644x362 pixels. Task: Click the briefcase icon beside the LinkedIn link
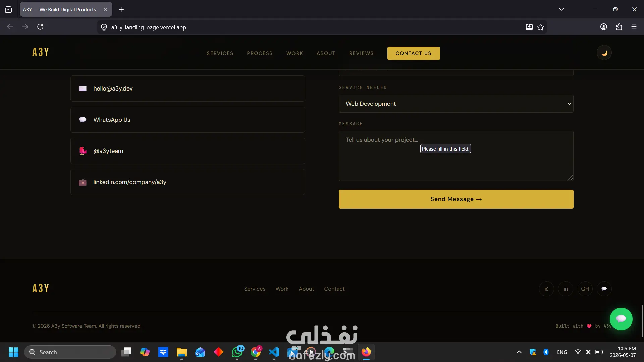coord(83,182)
